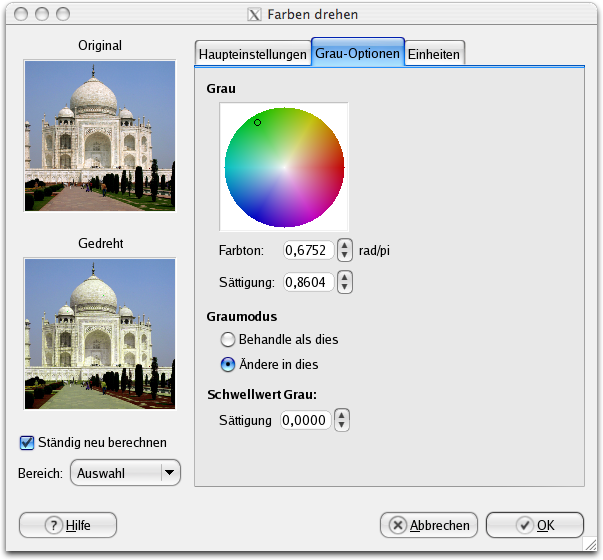The image size is (603, 560).
Task: Select the Grau-Optionen tab
Action: point(358,53)
